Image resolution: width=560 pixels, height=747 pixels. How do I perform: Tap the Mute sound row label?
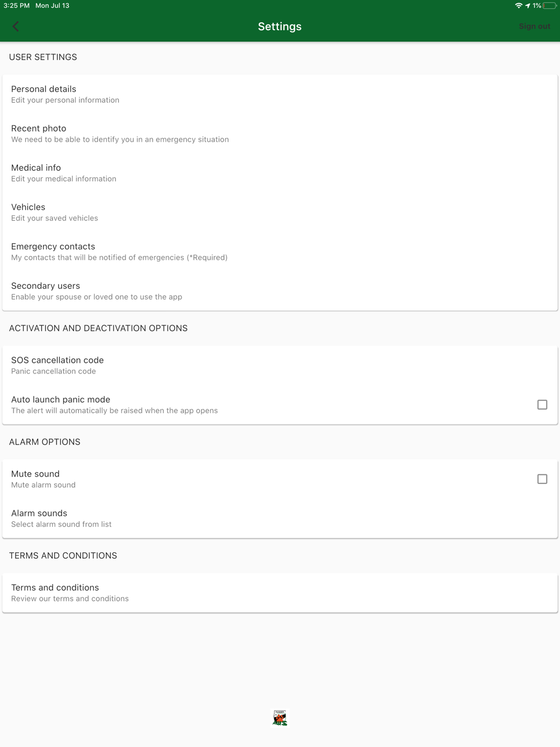(35, 474)
